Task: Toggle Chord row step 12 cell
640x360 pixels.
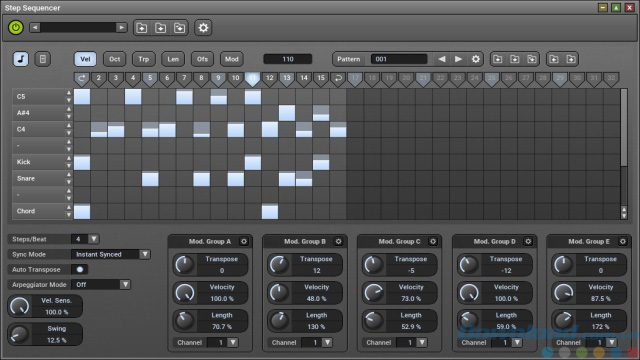Action: pos(270,211)
